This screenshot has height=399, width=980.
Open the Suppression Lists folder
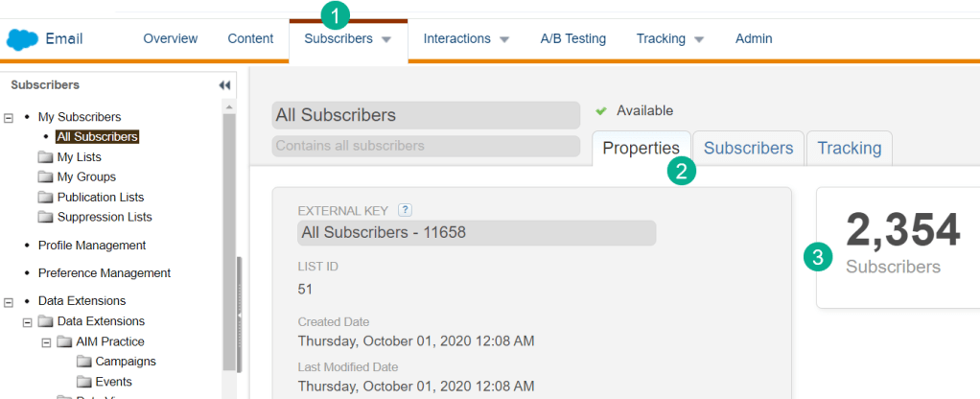(104, 218)
